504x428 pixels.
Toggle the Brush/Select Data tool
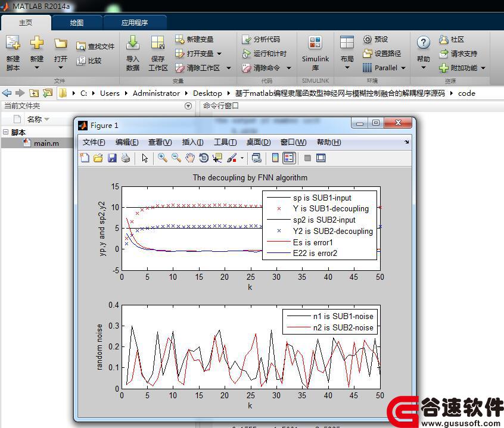(231, 158)
